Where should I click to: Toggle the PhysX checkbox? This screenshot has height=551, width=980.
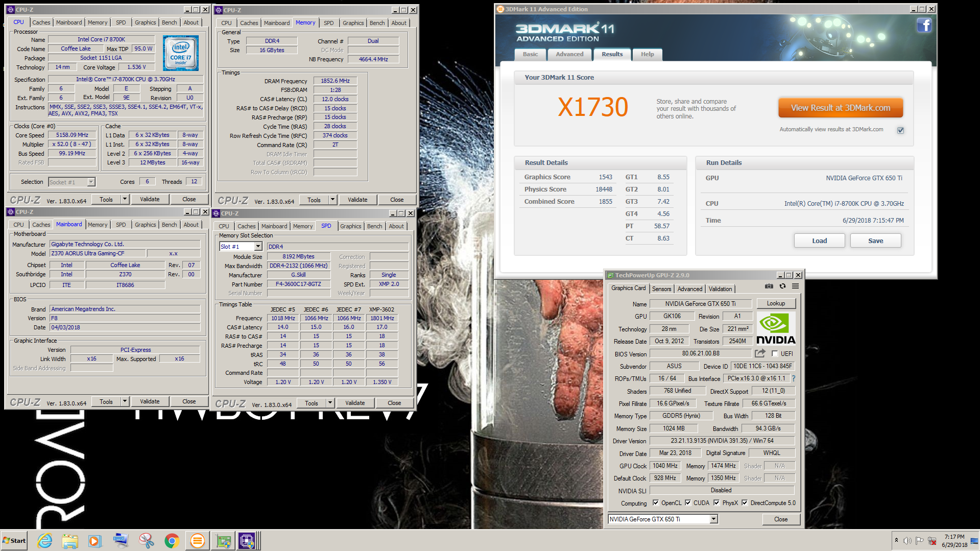(716, 502)
